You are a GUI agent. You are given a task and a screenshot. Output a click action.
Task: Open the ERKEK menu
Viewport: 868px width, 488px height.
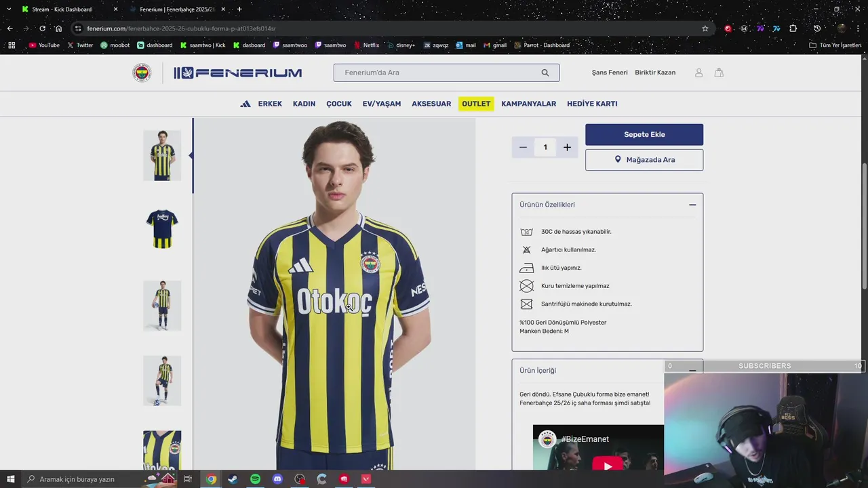pyautogui.click(x=270, y=104)
